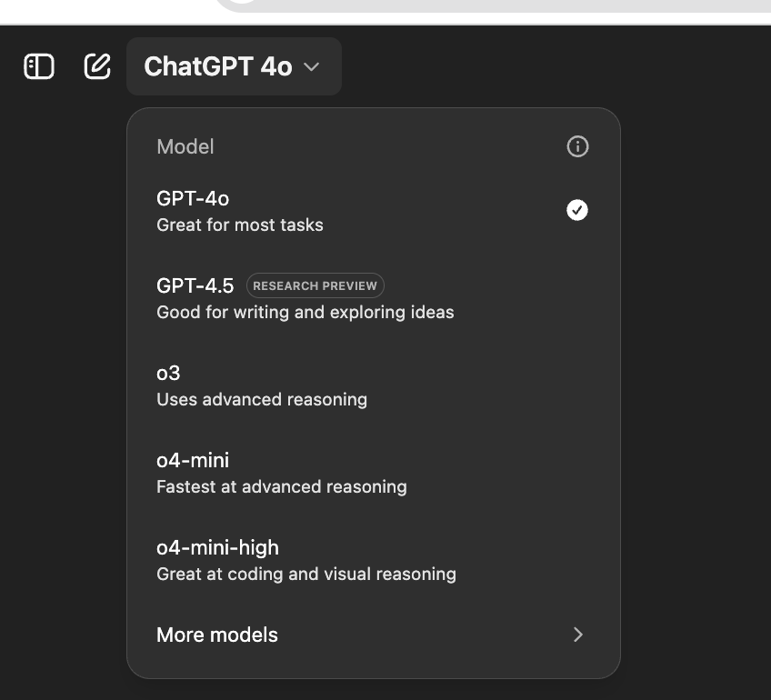Click the dropdown arrow next to ChatGPT 4o
The width and height of the screenshot is (771, 700).
312,67
